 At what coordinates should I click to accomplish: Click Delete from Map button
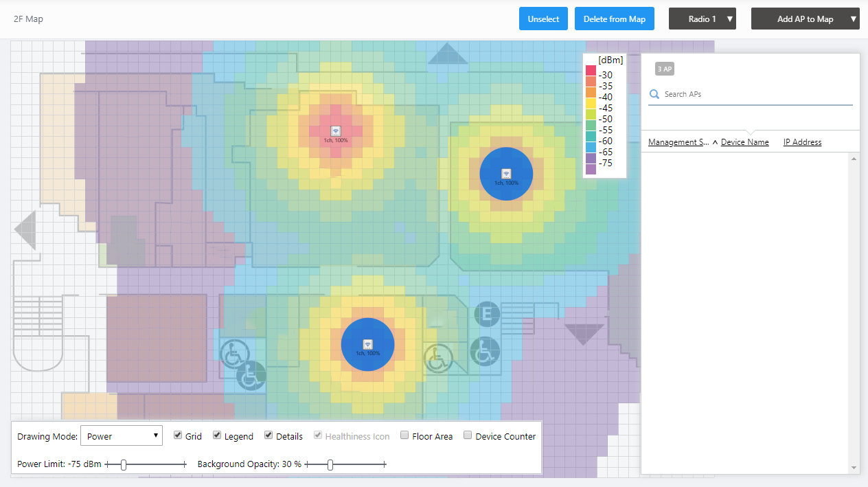(614, 19)
